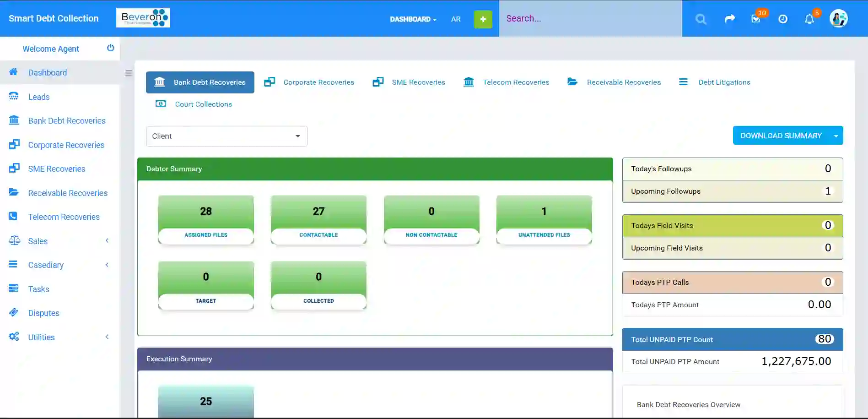Expand the Download Summary dropdown arrow
The width and height of the screenshot is (868, 419).
pyautogui.click(x=836, y=136)
